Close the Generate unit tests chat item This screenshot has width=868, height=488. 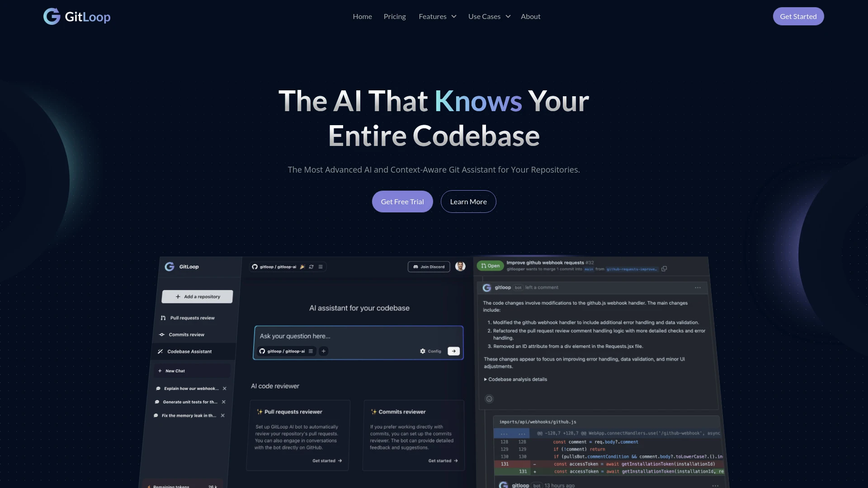[x=224, y=402]
